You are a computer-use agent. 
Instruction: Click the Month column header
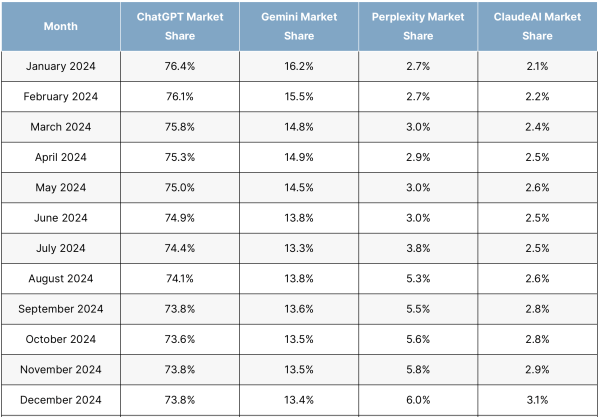[60, 26]
